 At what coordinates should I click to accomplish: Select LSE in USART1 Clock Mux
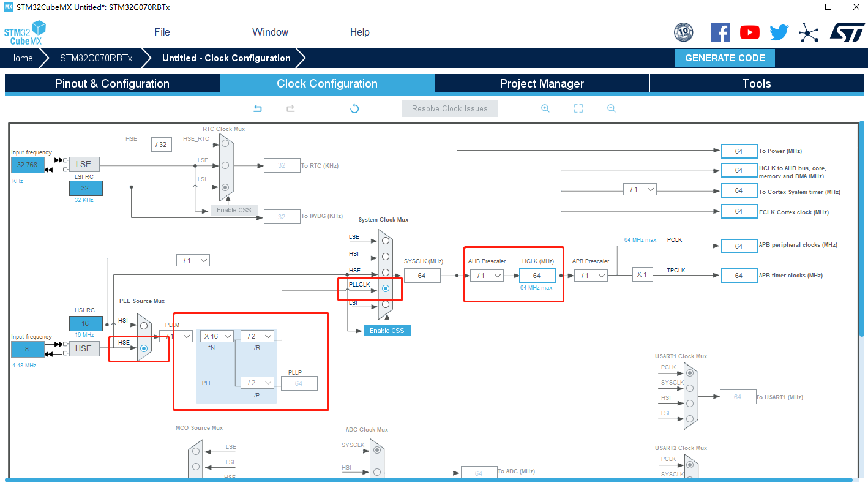pyautogui.click(x=690, y=419)
